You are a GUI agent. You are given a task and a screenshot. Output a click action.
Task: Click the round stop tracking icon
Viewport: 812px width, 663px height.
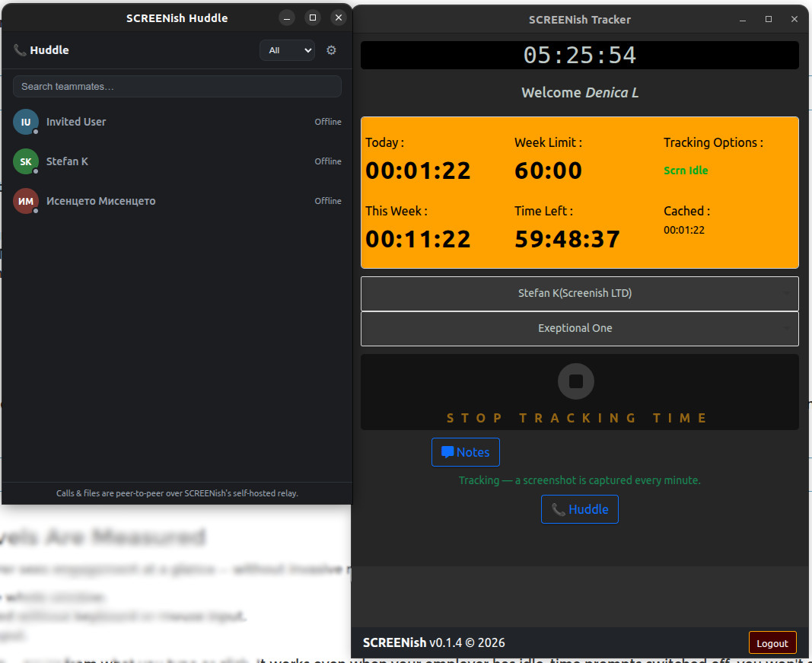[576, 381]
